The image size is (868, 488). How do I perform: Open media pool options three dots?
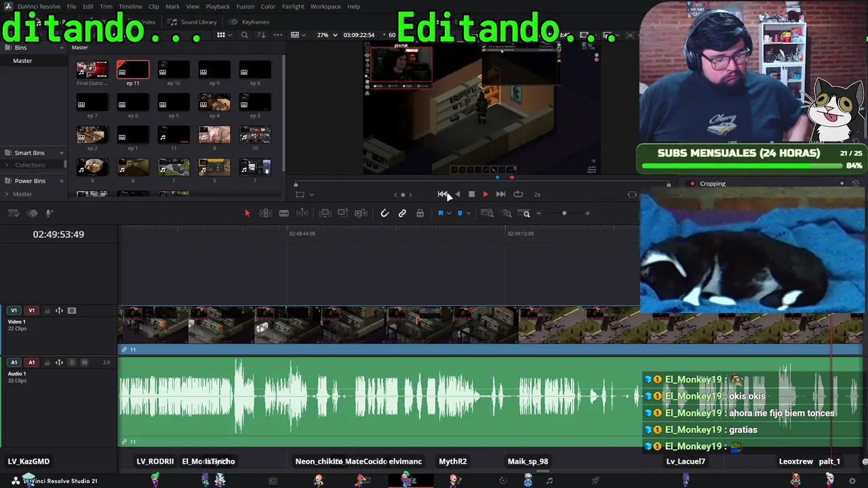(x=279, y=35)
